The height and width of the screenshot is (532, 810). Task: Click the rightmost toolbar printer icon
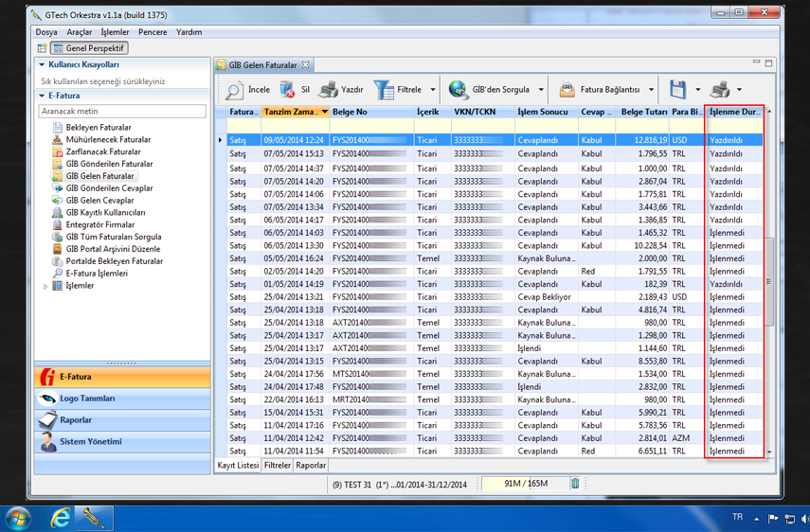[720, 89]
